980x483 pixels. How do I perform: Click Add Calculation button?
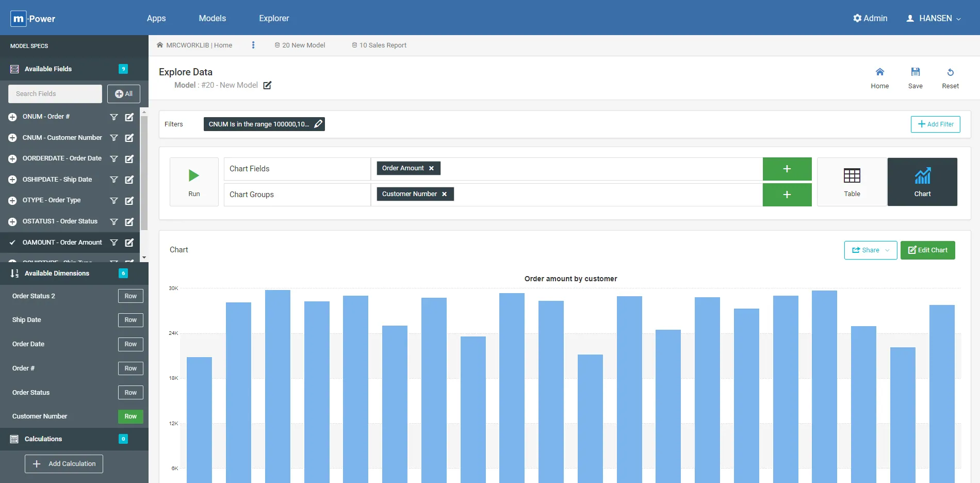coord(64,464)
